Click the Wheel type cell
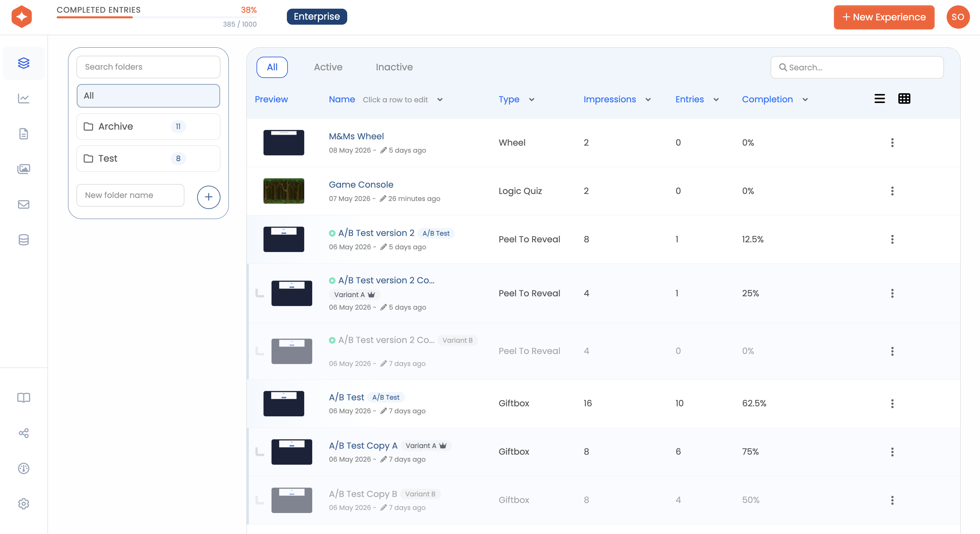 (x=512, y=143)
